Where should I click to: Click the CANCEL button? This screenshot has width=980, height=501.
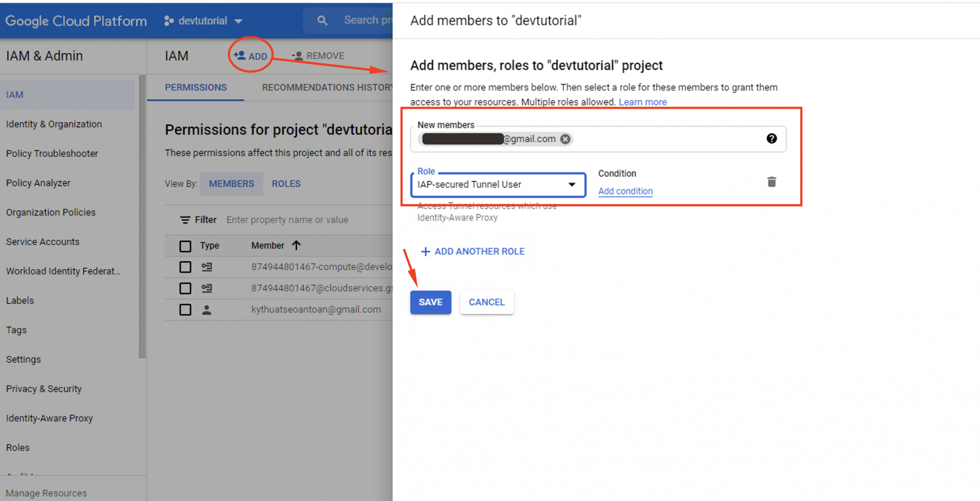pos(487,302)
